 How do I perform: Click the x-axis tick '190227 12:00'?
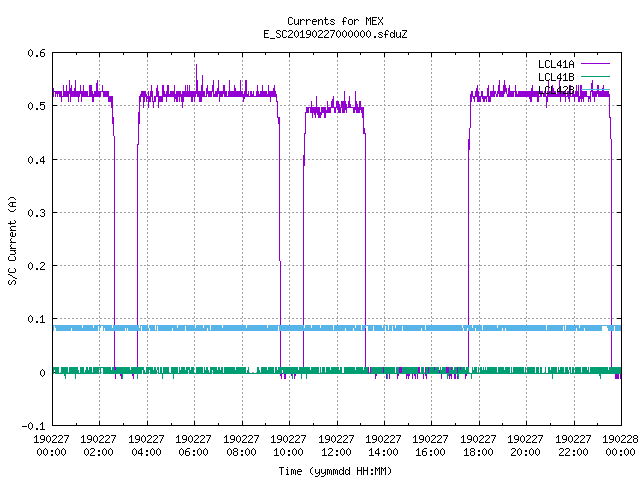(x=336, y=446)
